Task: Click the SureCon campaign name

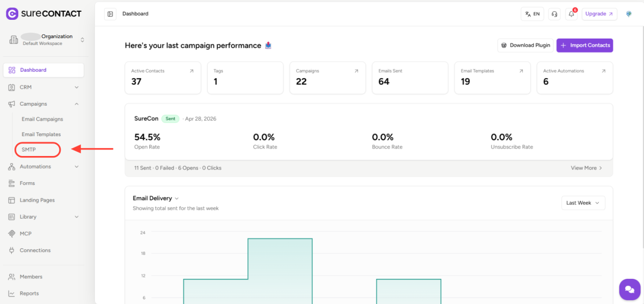Action: click(x=146, y=118)
